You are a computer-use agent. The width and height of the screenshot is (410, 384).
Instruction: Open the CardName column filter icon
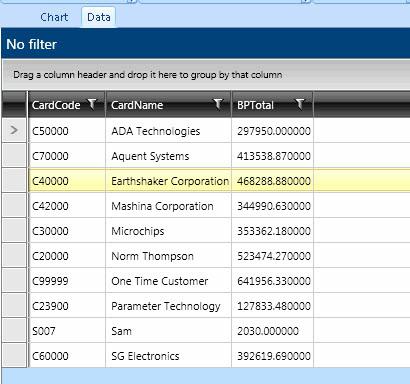pyautogui.click(x=218, y=104)
